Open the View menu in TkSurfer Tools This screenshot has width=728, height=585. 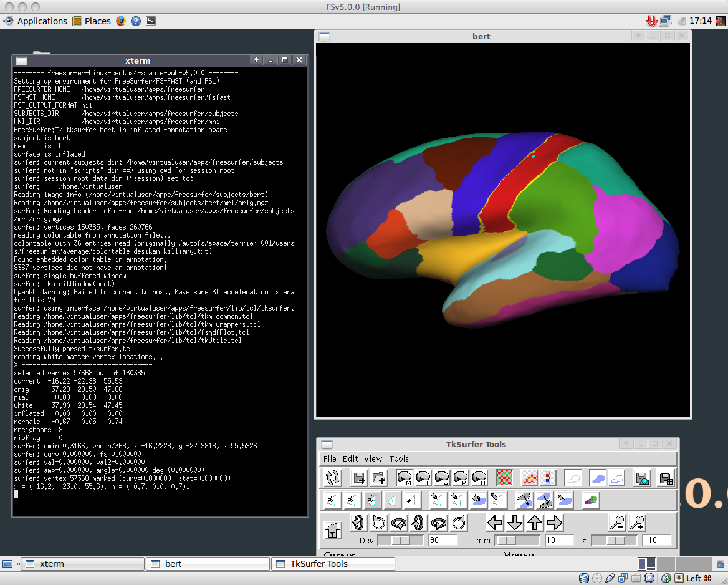tap(373, 458)
